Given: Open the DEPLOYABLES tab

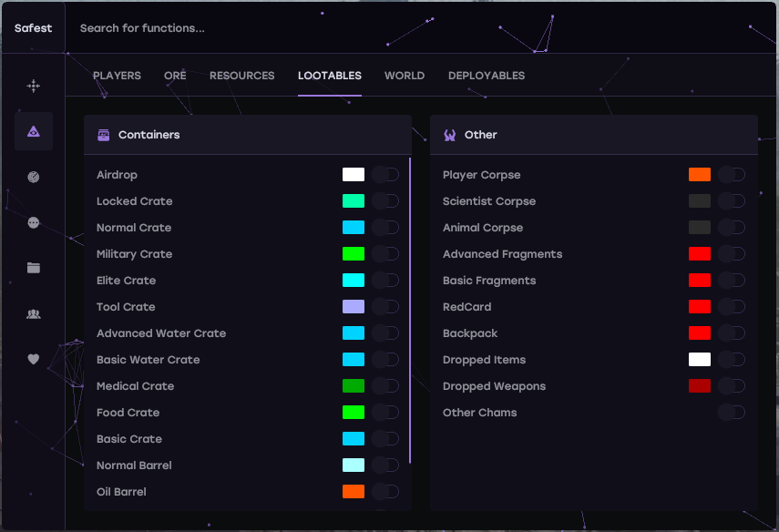Looking at the screenshot, I should point(486,76).
